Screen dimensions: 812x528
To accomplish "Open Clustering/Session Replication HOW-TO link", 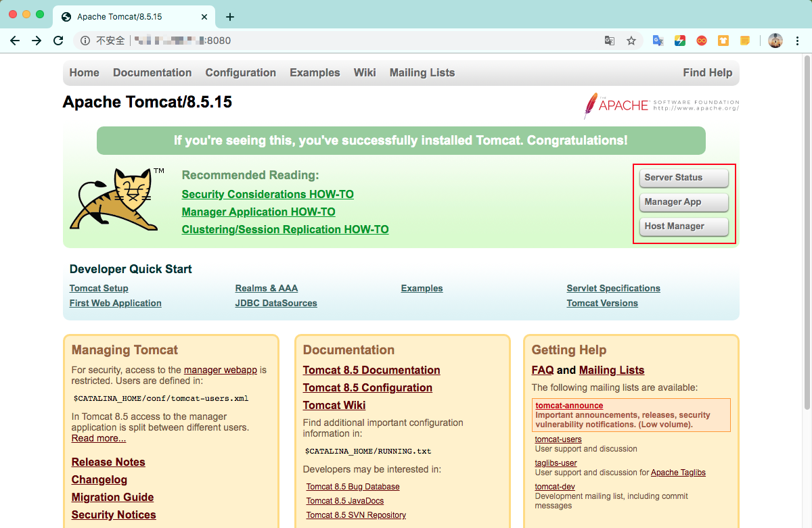I will 286,230.
